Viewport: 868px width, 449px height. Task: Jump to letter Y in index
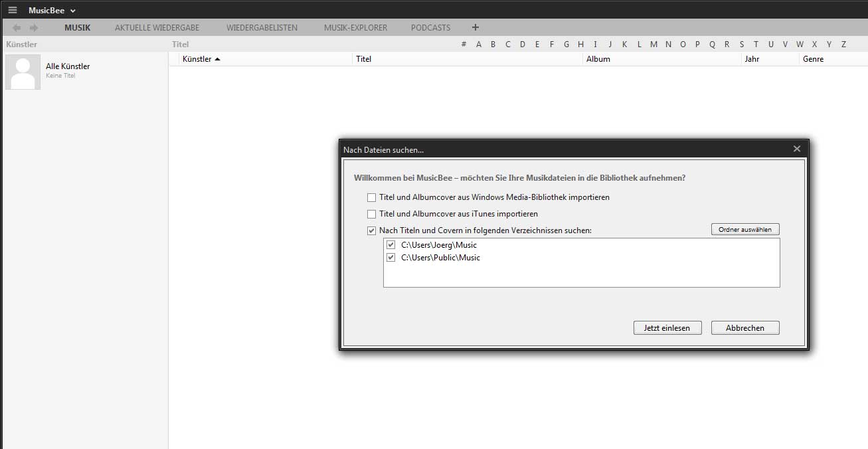point(829,45)
